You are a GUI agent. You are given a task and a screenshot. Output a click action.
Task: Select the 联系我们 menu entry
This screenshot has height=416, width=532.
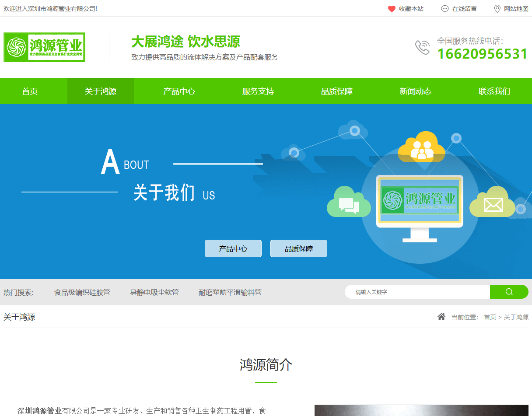[x=494, y=91]
